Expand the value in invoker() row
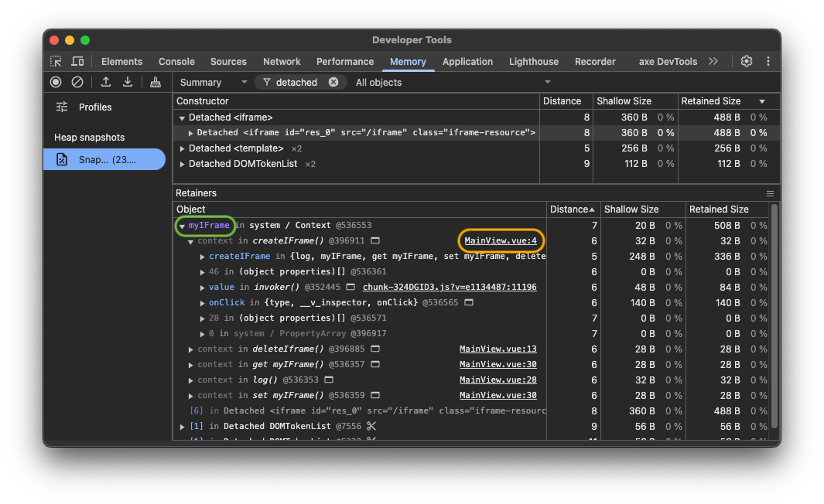Viewport: 824px width, 504px height. coord(202,288)
